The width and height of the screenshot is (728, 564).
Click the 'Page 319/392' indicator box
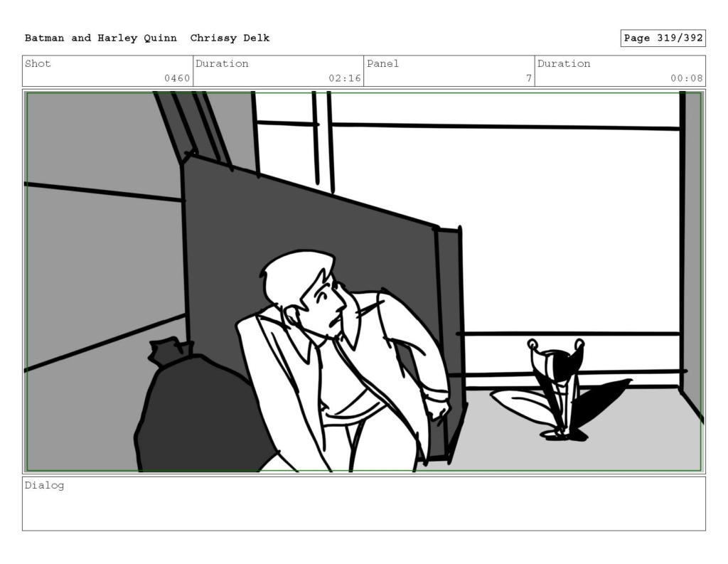[663, 38]
